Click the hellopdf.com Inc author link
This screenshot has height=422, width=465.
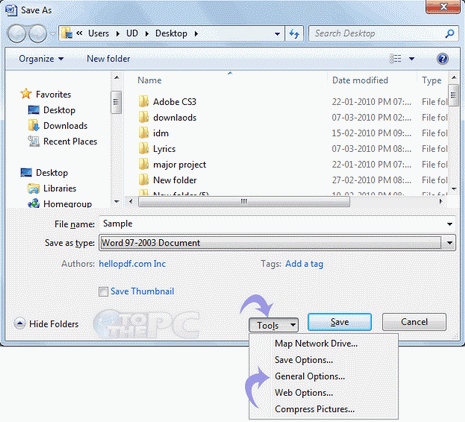(x=132, y=264)
